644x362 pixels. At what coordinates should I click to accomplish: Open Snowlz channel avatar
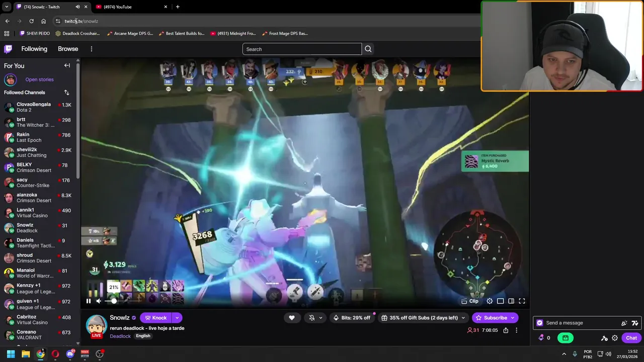96,326
